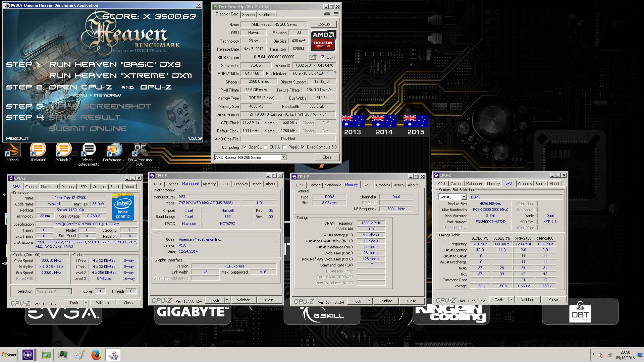
Task: Click the Start button
Action: click(9, 355)
